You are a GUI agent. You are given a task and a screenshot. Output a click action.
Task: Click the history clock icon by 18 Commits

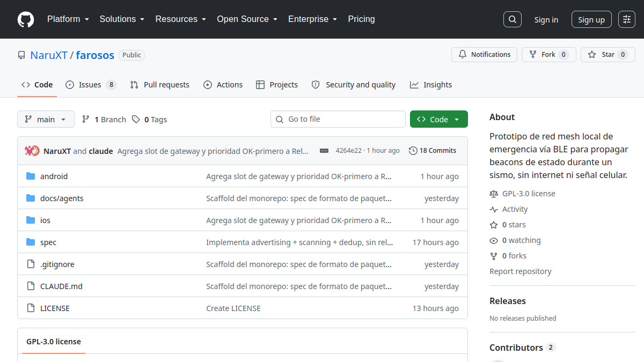(x=413, y=151)
